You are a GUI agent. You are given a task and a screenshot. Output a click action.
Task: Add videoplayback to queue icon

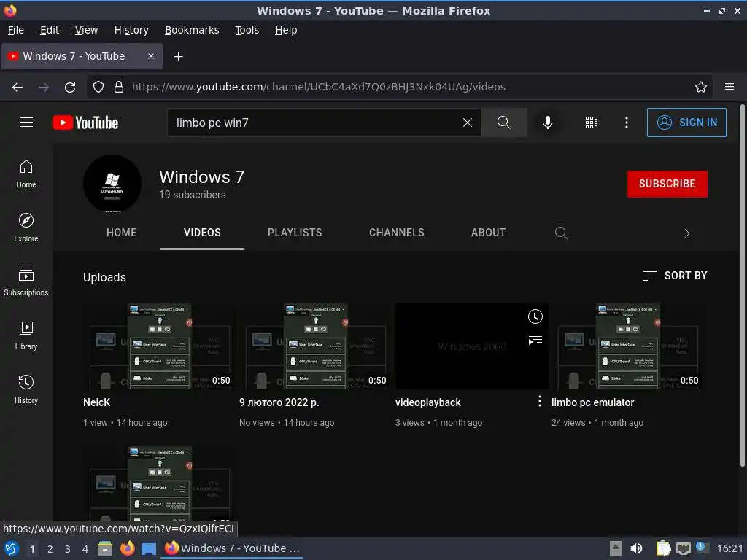[535, 340]
